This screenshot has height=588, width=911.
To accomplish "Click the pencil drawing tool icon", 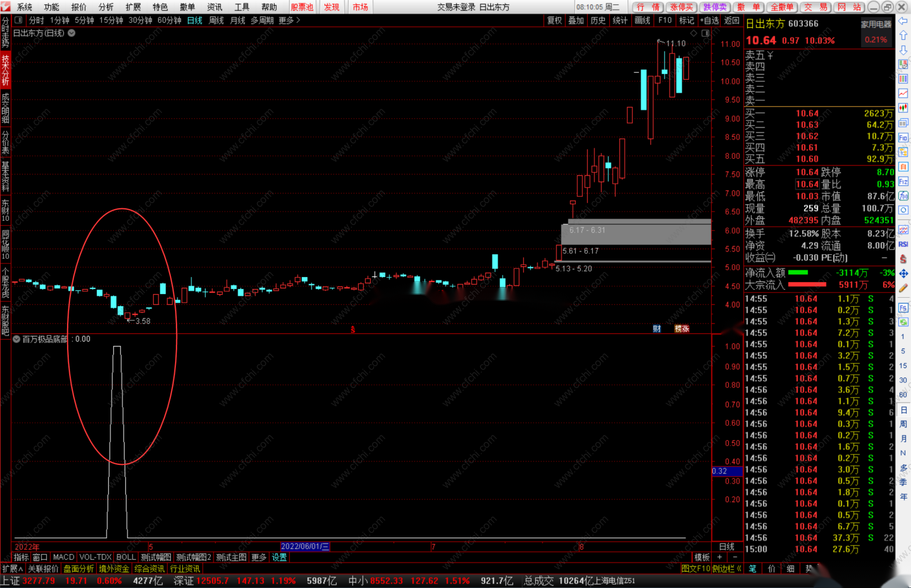I will 903,288.
